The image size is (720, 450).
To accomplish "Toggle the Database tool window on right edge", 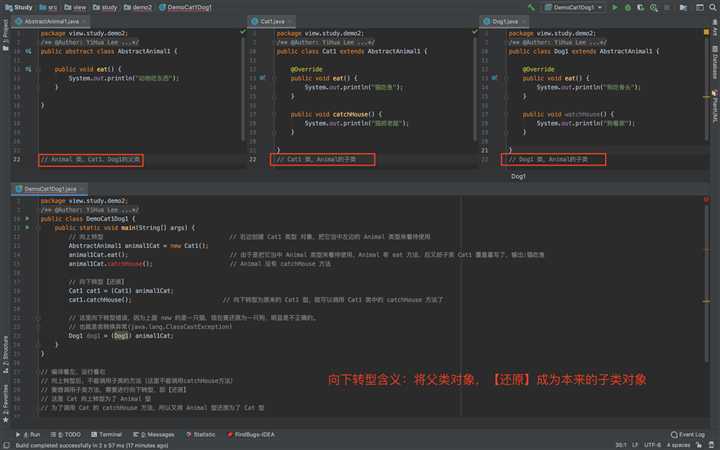I will (714, 65).
